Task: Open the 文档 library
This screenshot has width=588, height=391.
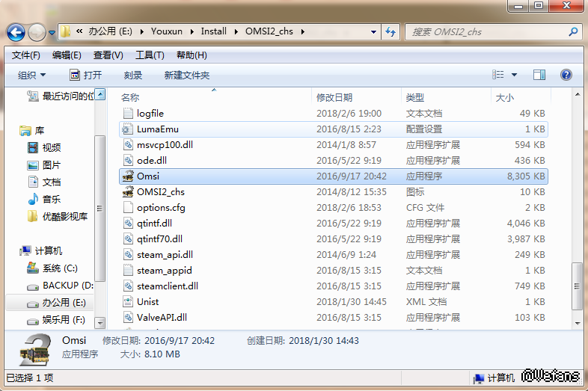Action: pos(44,182)
